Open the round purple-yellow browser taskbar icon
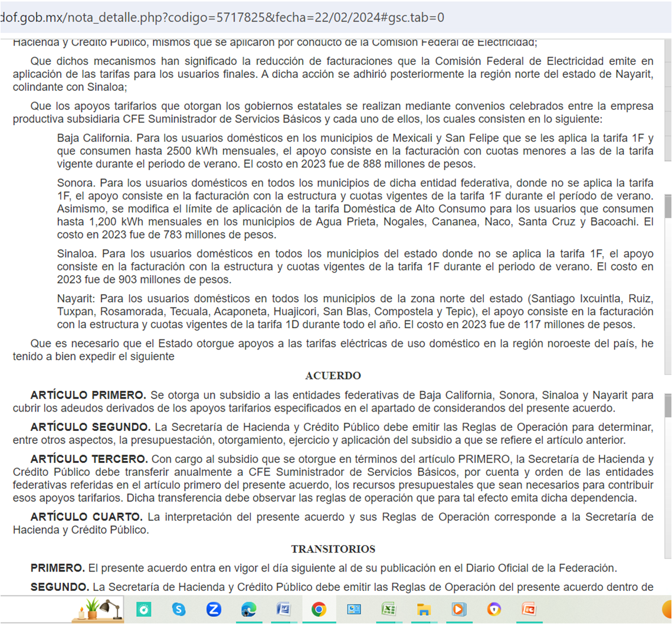Screen dimensions: 672x624 (494, 609)
